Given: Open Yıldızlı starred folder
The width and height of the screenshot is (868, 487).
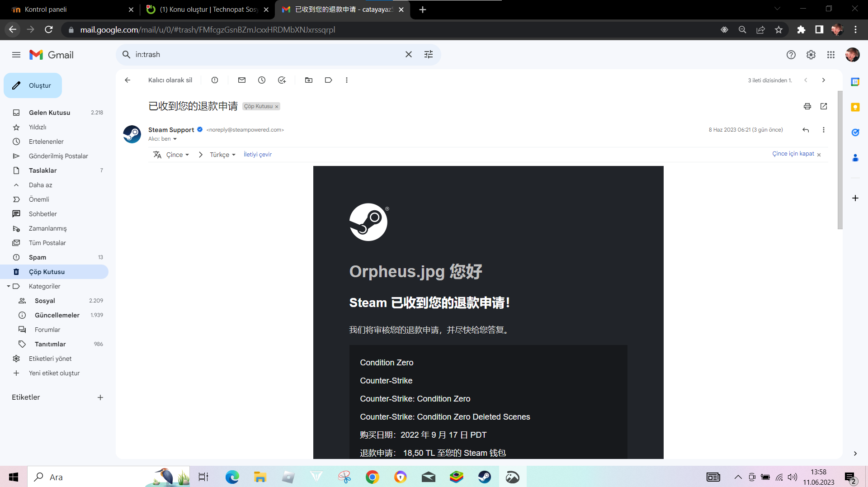Looking at the screenshot, I should [x=54, y=127].
